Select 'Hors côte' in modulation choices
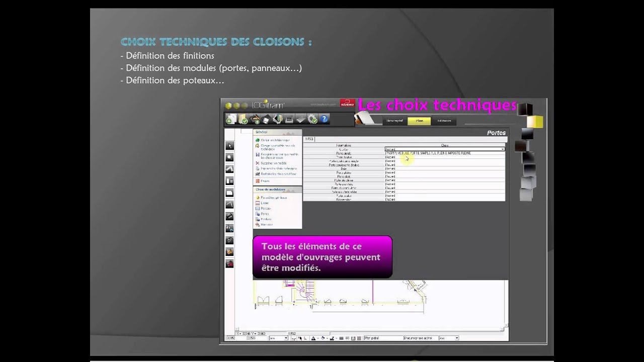The height and width of the screenshot is (362, 644). click(267, 224)
